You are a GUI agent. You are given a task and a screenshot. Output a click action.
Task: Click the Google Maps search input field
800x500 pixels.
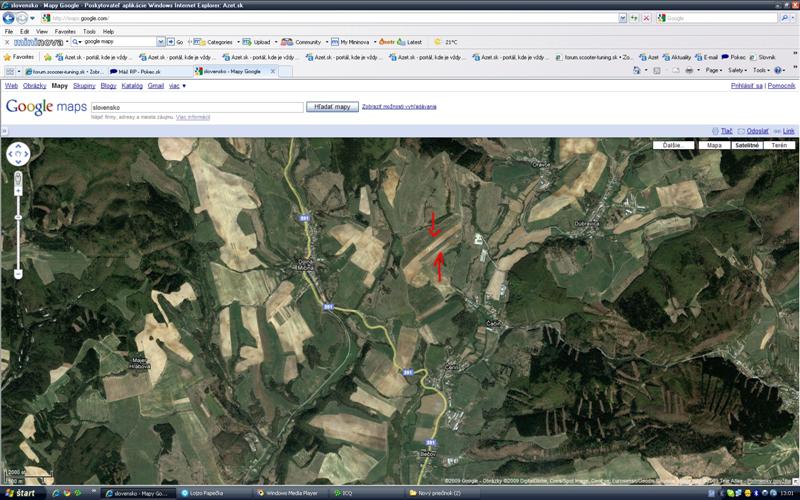(196, 106)
